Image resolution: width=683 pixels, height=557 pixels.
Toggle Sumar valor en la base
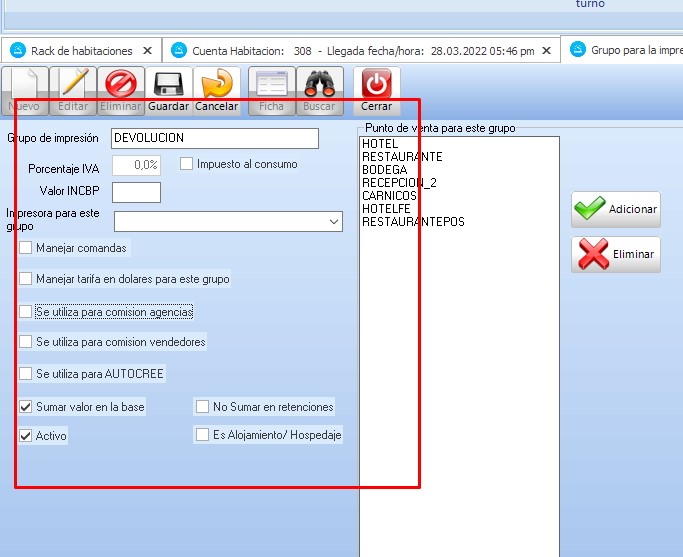26,407
